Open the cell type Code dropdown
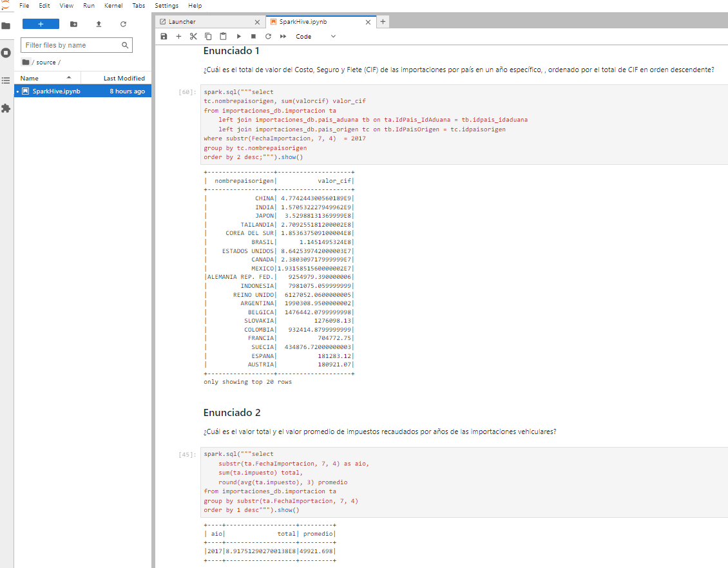 (x=316, y=37)
